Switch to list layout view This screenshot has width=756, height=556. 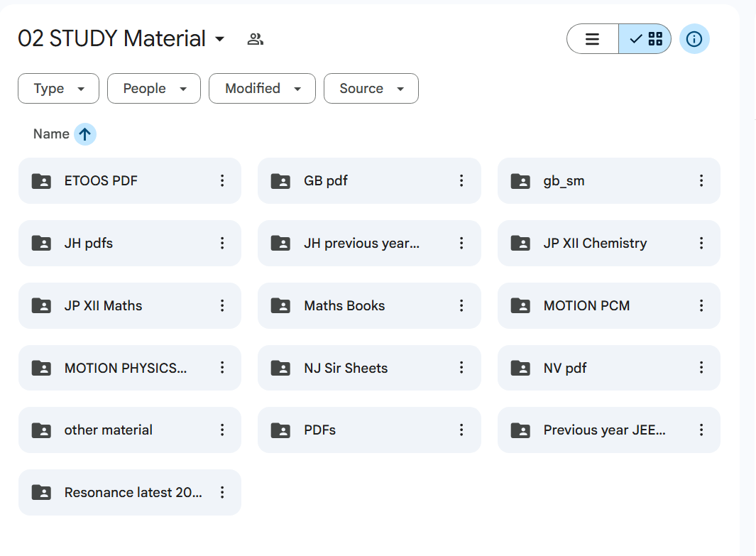coord(593,39)
